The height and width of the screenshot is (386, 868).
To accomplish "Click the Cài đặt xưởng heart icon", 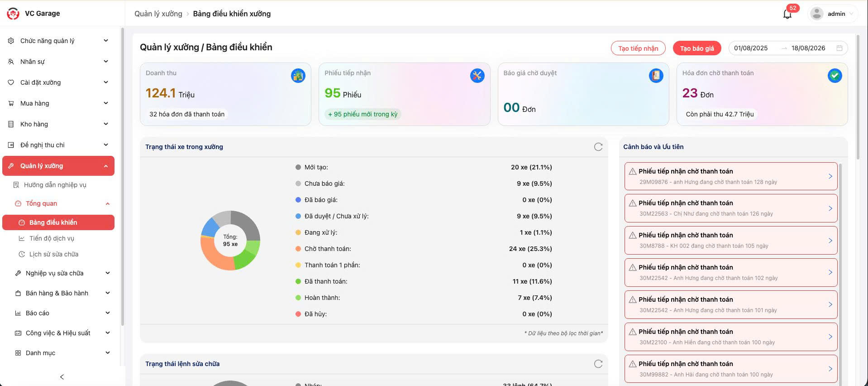I will tap(11, 82).
